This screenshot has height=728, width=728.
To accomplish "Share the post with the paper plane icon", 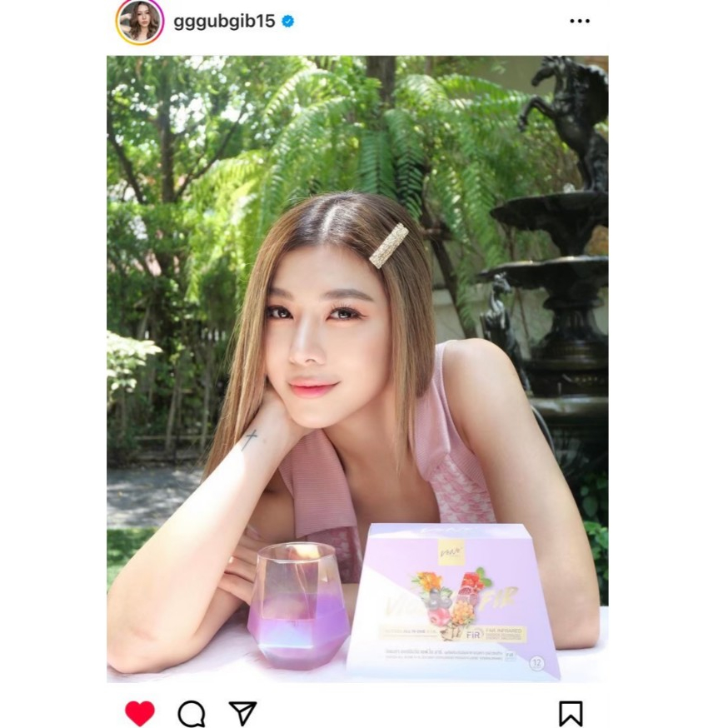I will (x=243, y=713).
